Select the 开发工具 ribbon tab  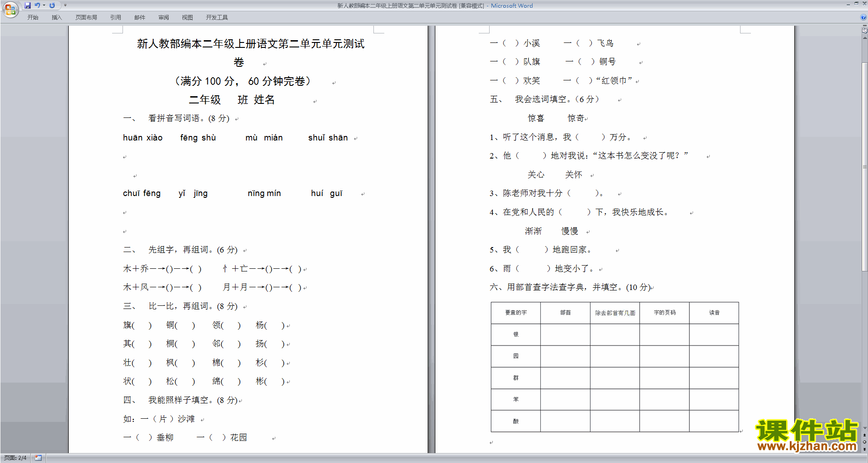[x=217, y=18]
